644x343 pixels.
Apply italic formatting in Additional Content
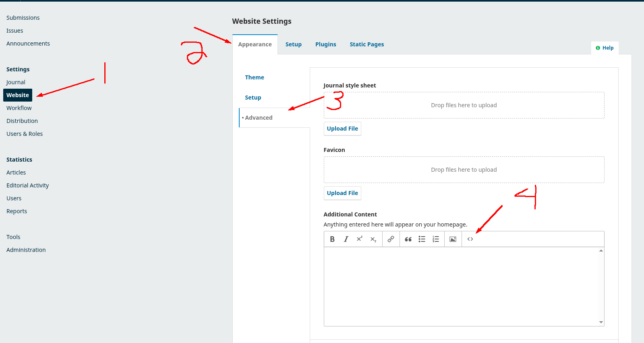point(346,239)
